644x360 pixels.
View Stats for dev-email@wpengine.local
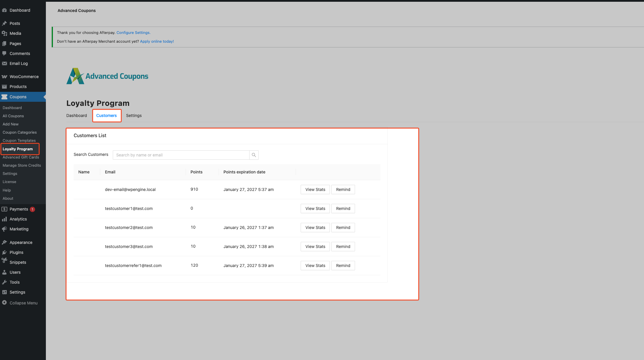tap(315, 190)
